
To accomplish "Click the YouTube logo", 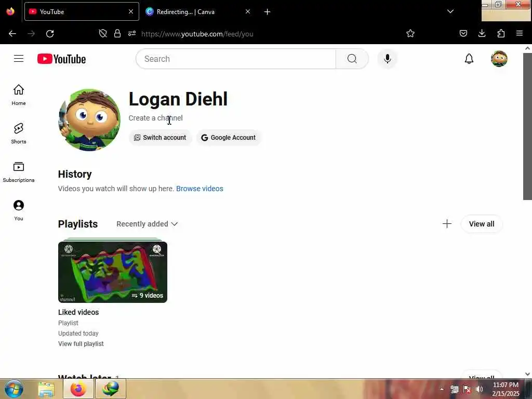I will click(x=61, y=59).
